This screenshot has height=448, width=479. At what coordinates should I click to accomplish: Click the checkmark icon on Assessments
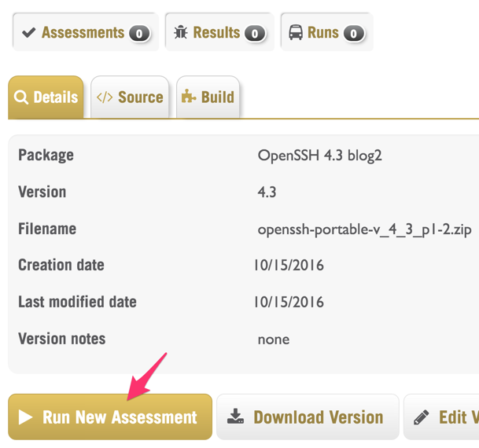[29, 32]
